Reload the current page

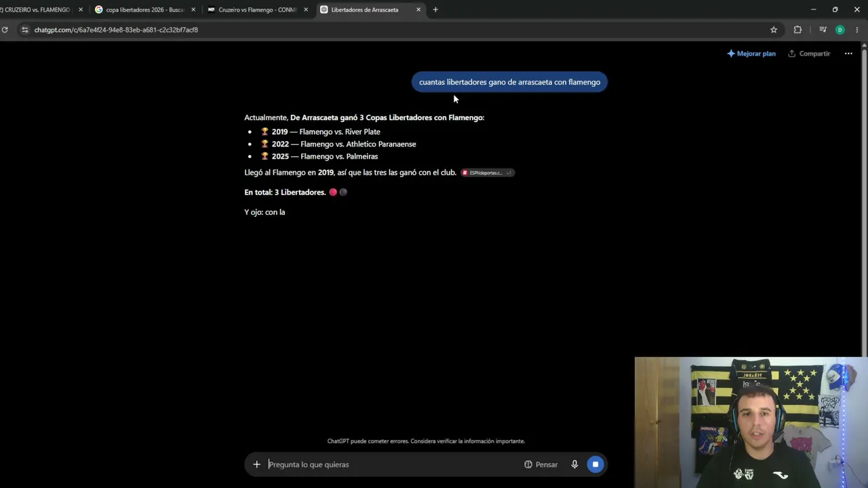pos(5,30)
